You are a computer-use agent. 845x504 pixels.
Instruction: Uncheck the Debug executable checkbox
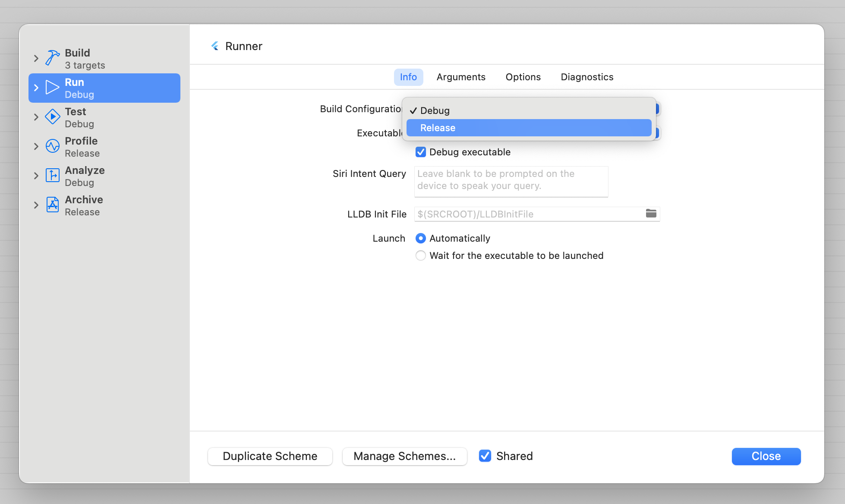point(421,152)
